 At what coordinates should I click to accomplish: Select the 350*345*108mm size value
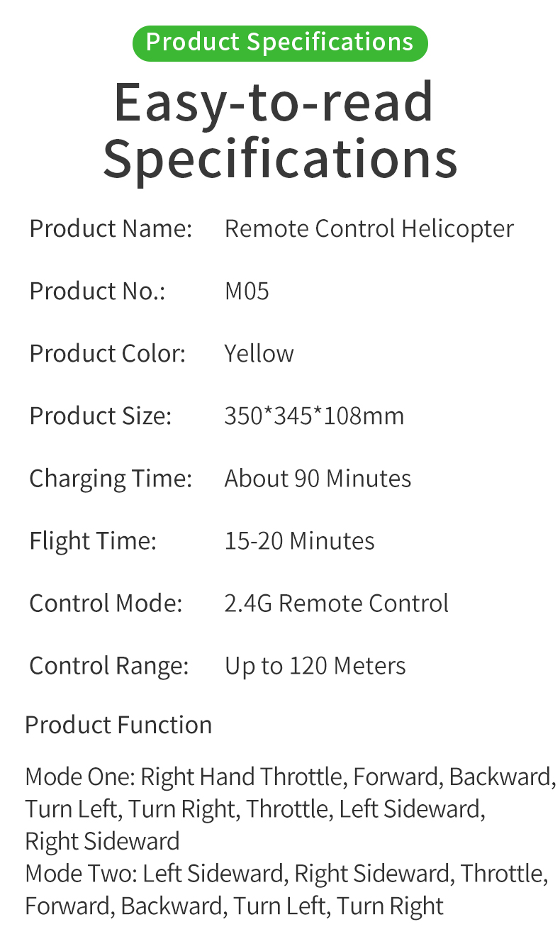point(314,416)
